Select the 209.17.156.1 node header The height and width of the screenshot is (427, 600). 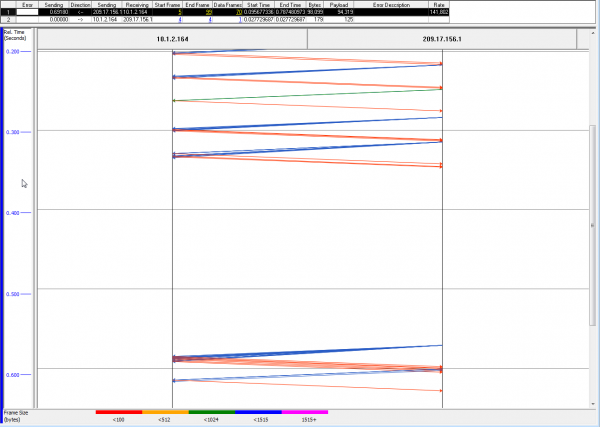(442, 39)
